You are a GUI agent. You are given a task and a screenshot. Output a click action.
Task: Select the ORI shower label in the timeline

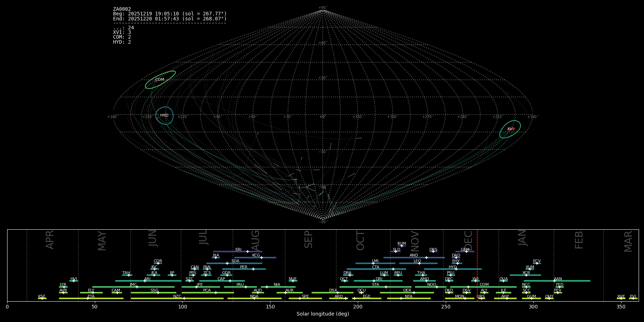click(379, 279)
